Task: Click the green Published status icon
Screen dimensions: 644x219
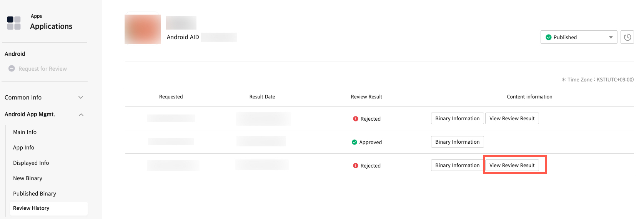Action: (x=549, y=37)
